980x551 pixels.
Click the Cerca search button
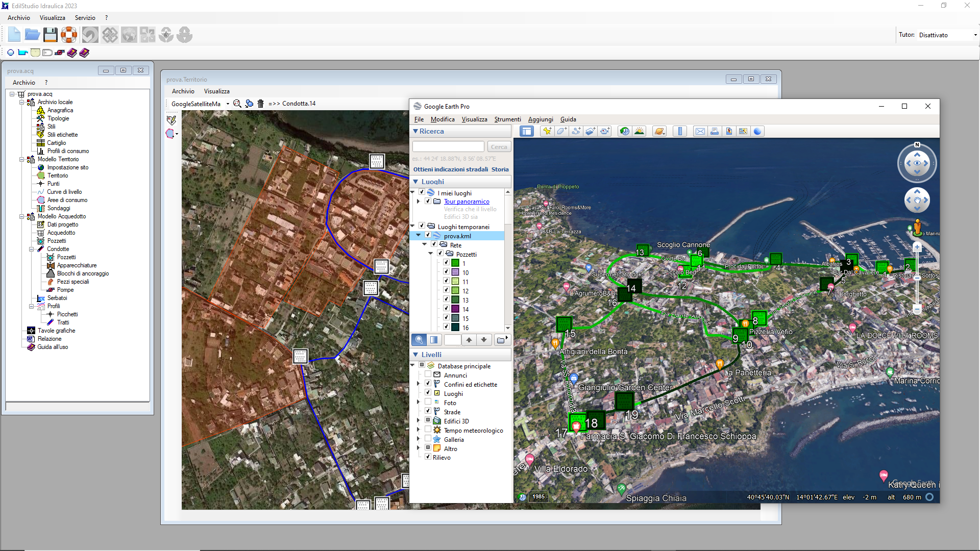pyautogui.click(x=499, y=147)
